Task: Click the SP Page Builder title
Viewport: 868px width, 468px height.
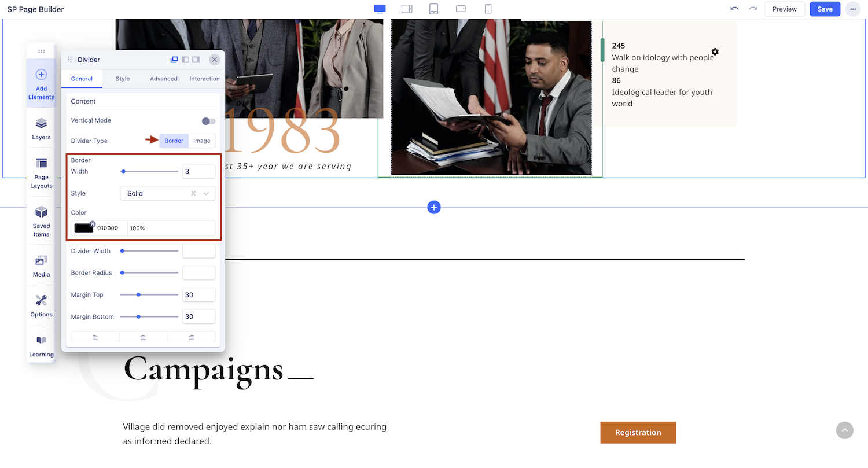Action: 36,9
